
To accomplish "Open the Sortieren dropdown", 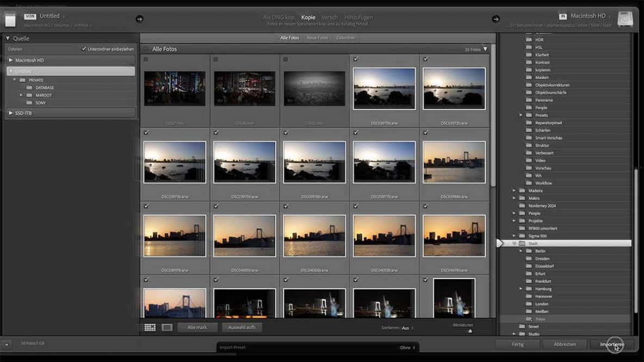I will [x=405, y=328].
